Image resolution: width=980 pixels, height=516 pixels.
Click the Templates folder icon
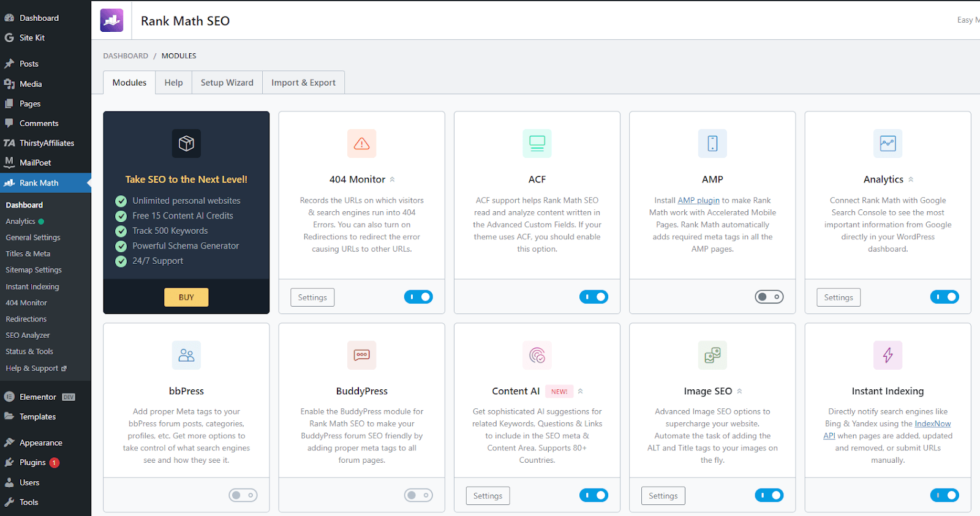click(x=9, y=416)
